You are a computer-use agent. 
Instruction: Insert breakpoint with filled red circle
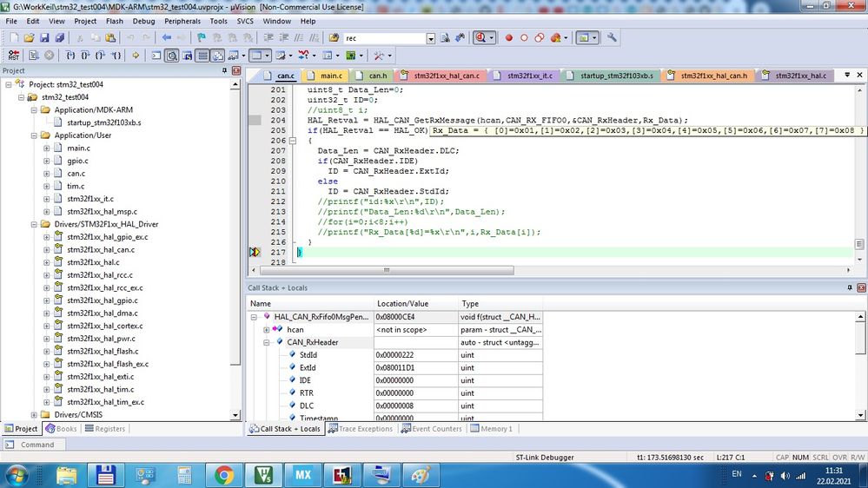coord(509,37)
